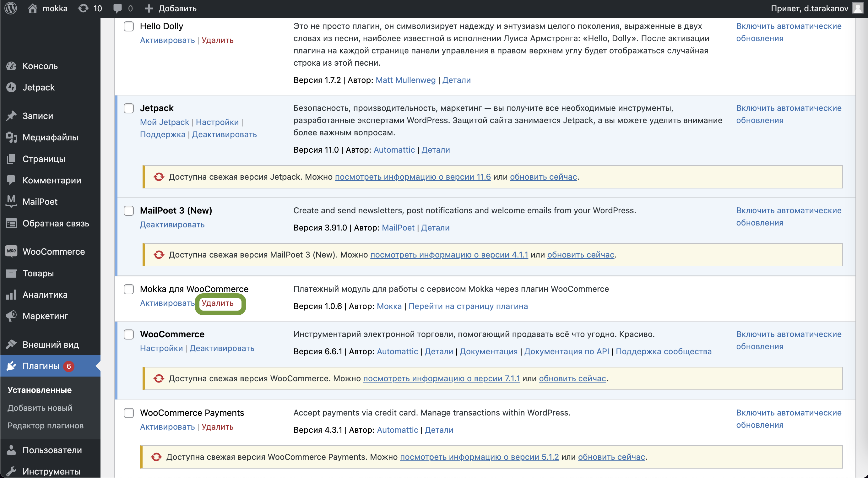Click Привет, d.tarakanov account greeting
Image resolution: width=868 pixels, height=478 pixels.
(809, 8)
